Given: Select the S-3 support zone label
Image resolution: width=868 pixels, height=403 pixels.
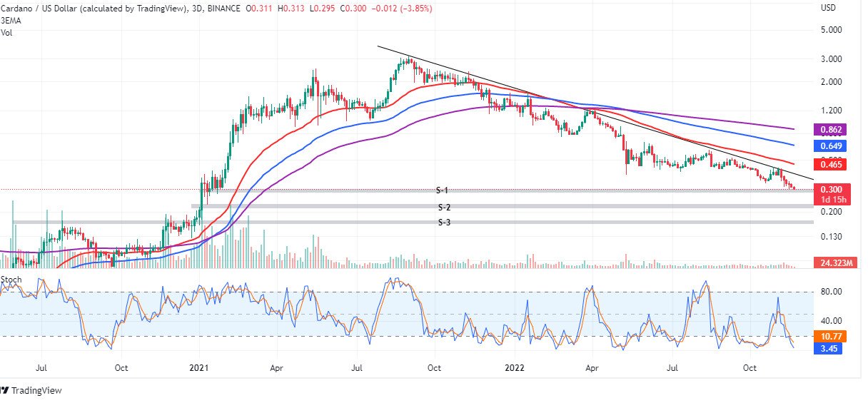Looking at the screenshot, I should coord(445,223).
